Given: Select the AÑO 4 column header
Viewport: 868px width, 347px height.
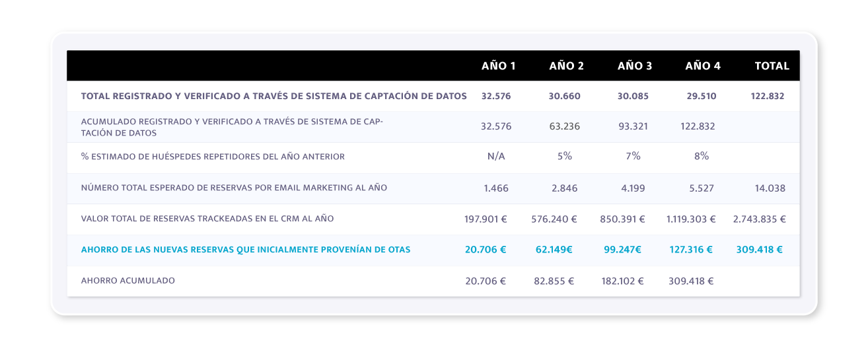Looking at the screenshot, I should (703, 66).
